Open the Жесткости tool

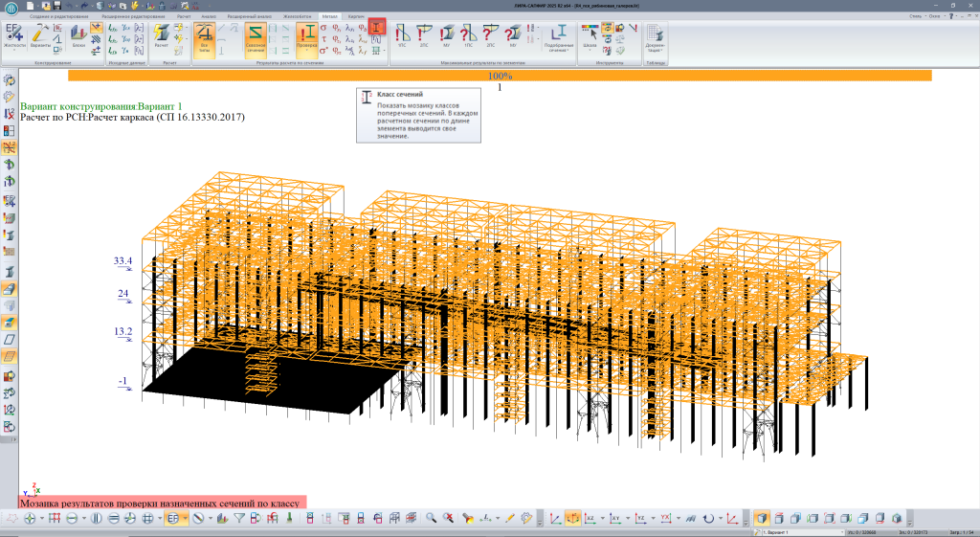[x=15, y=36]
